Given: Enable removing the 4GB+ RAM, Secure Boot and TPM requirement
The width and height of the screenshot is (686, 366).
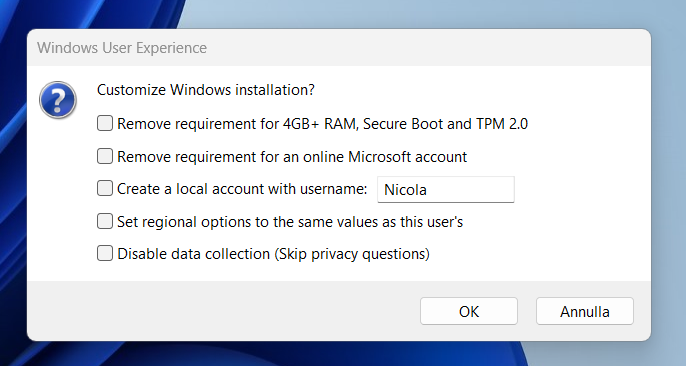Looking at the screenshot, I should pyautogui.click(x=105, y=123).
